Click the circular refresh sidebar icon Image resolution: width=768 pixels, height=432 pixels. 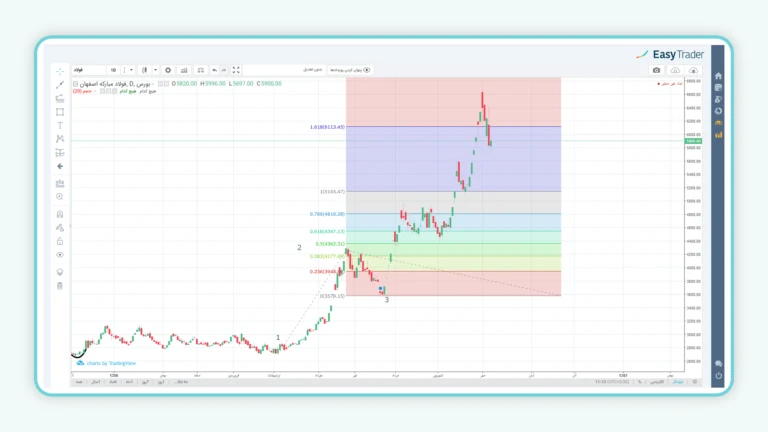[718, 111]
